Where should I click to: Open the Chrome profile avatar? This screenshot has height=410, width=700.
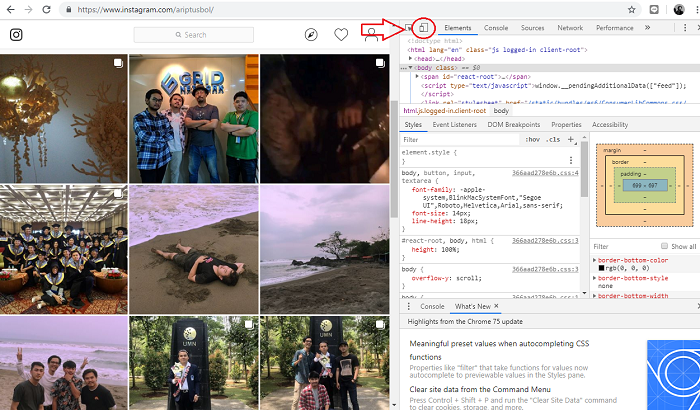679,9
